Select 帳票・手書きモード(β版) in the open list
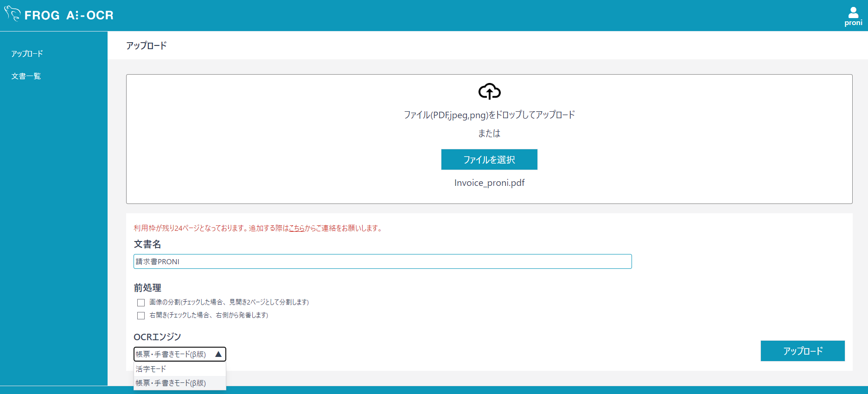Image resolution: width=868 pixels, height=394 pixels. (x=180, y=383)
